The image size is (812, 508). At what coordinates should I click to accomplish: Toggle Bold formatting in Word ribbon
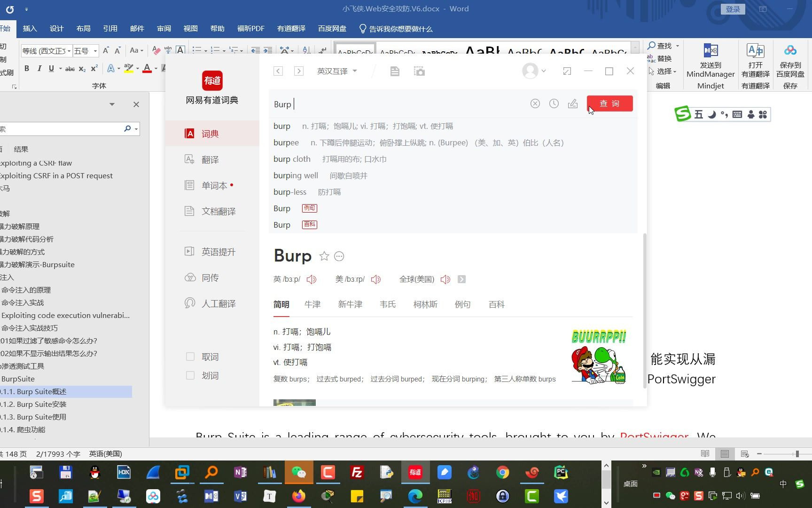27,68
